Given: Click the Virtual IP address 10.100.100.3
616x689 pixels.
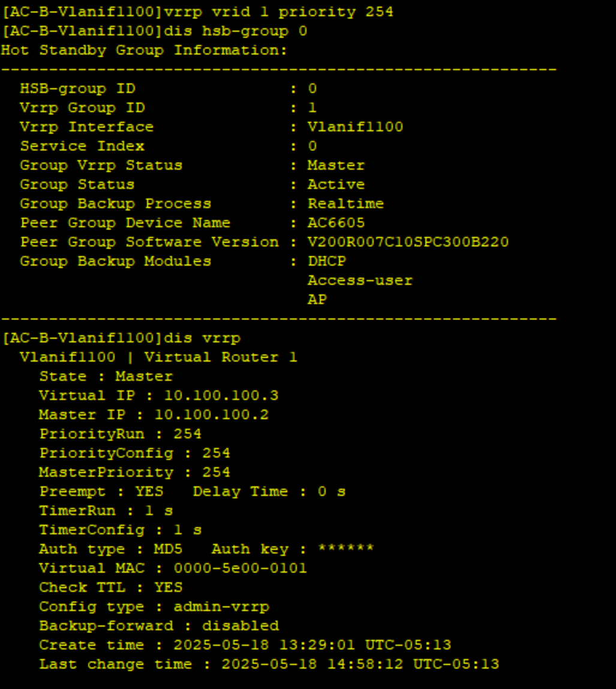Looking at the screenshot, I should [x=221, y=396].
